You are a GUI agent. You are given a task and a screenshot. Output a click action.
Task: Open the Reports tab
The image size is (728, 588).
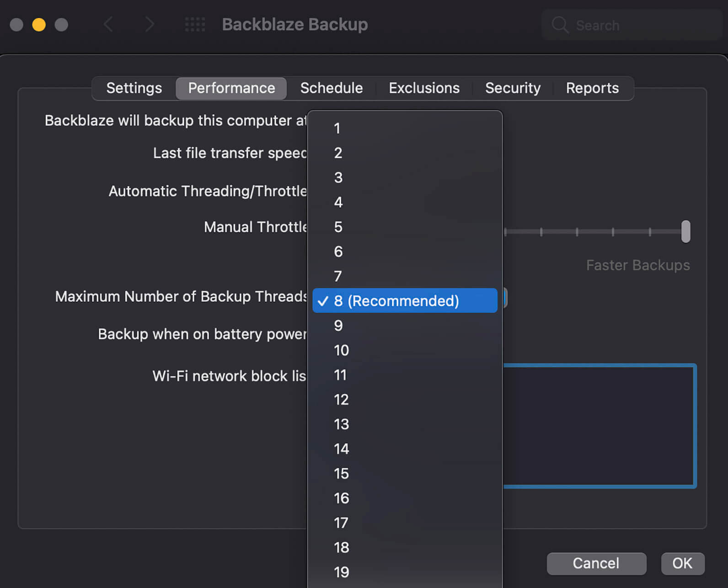pos(592,88)
